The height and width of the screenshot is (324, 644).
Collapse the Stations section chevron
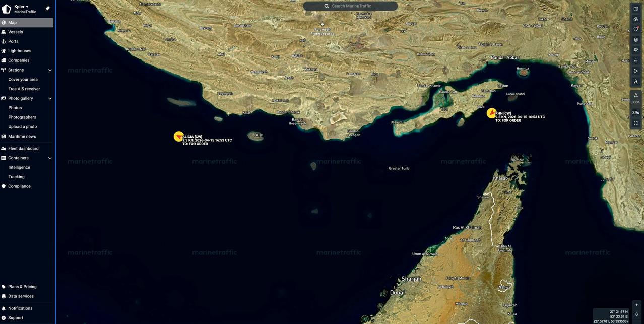[x=50, y=70]
